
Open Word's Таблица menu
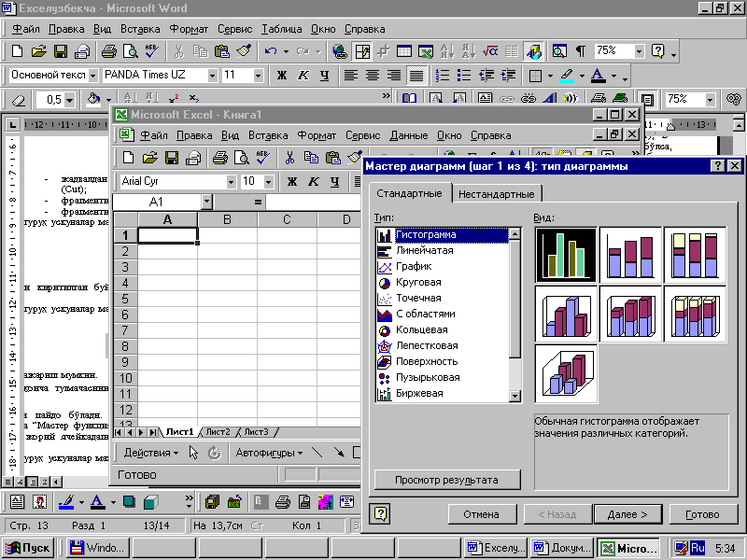[x=282, y=29]
